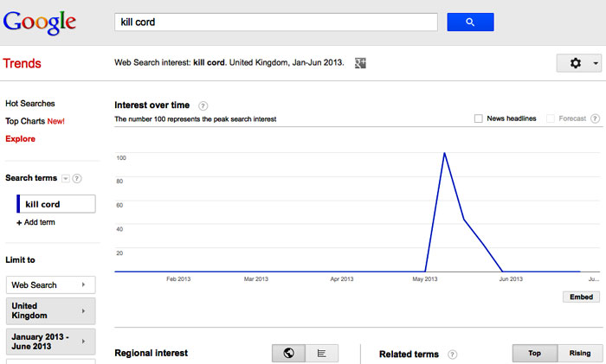This screenshot has height=364, width=606.
Task: Open January 2013 - June 2013 date dropdown
Action: 50,342
